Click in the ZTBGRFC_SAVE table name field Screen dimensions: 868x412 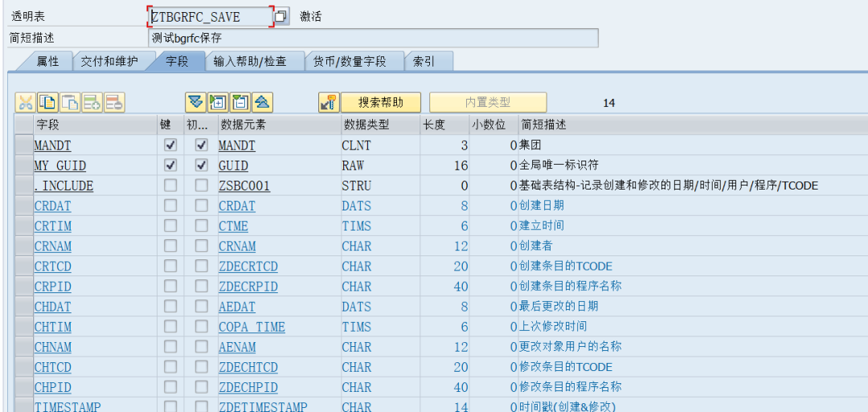pos(211,17)
